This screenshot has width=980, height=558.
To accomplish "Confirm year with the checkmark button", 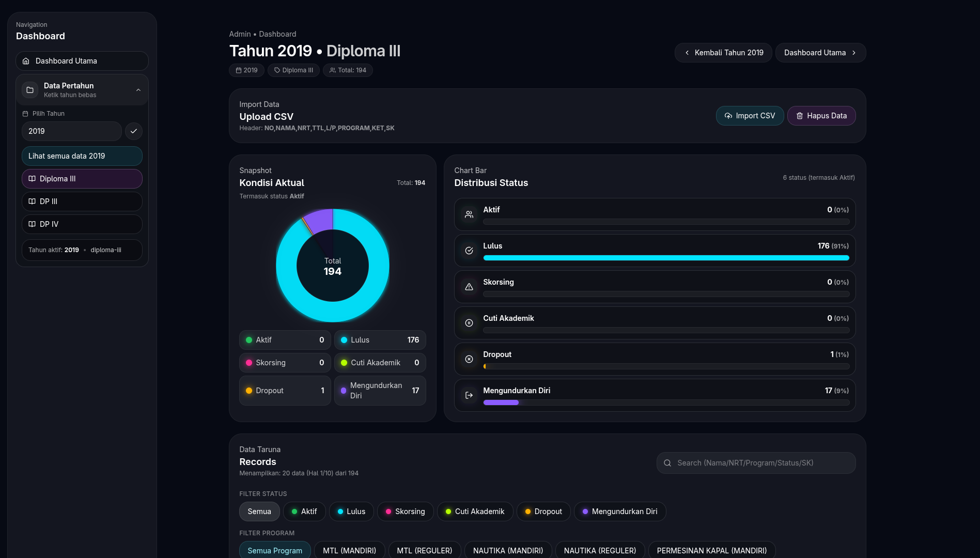I will (x=134, y=131).
